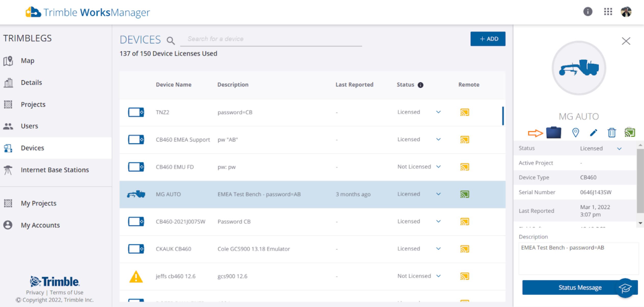
Task: Open remote access icon for TNZ2 device
Action: click(x=465, y=112)
